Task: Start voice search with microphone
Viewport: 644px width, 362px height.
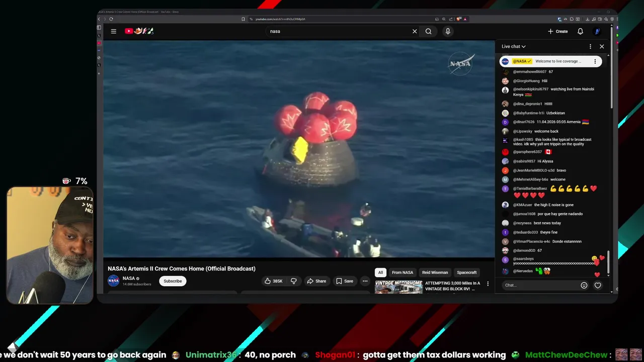Action: (x=448, y=31)
